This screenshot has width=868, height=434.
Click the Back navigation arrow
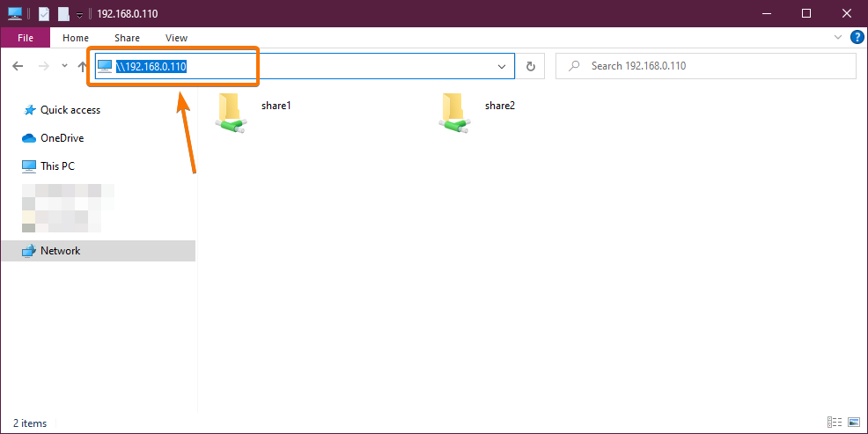pos(18,66)
